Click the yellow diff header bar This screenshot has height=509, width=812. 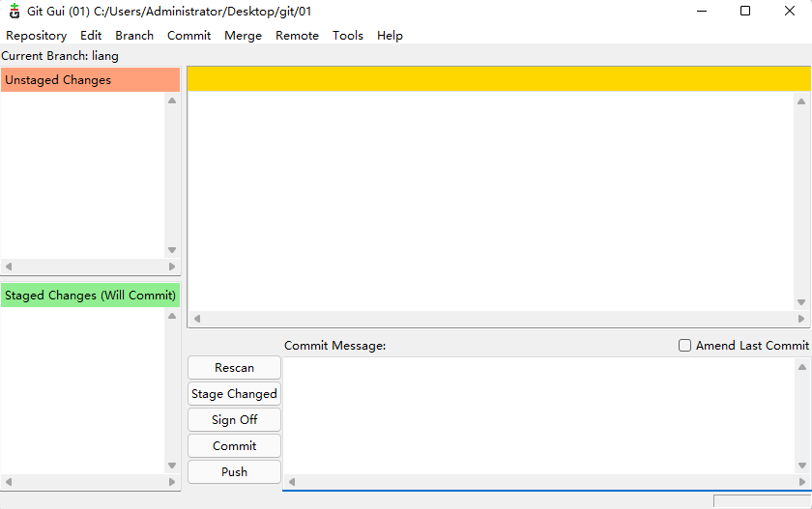point(499,78)
